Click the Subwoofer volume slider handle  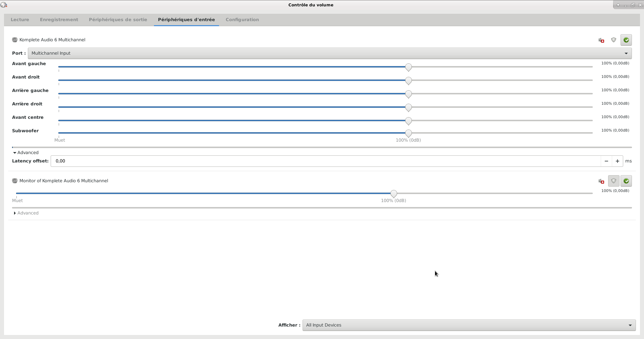[x=408, y=134]
